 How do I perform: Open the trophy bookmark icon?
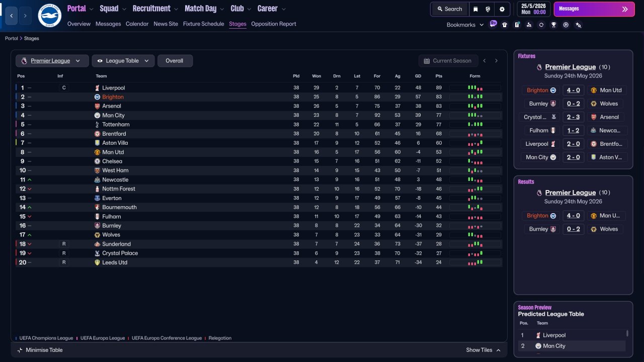tap(553, 25)
